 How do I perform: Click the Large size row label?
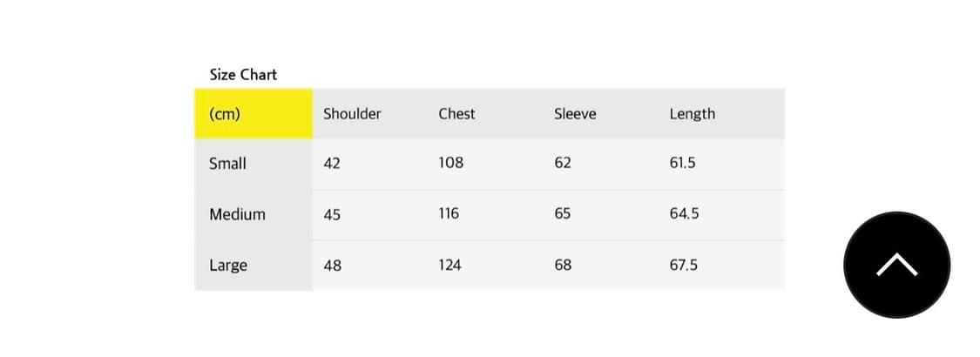tap(228, 266)
